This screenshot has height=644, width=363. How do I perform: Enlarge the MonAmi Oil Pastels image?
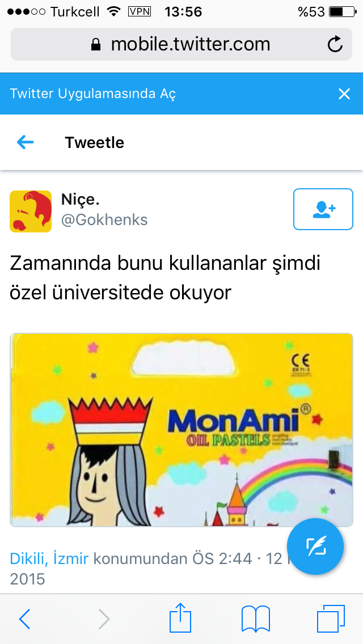pos(181,430)
